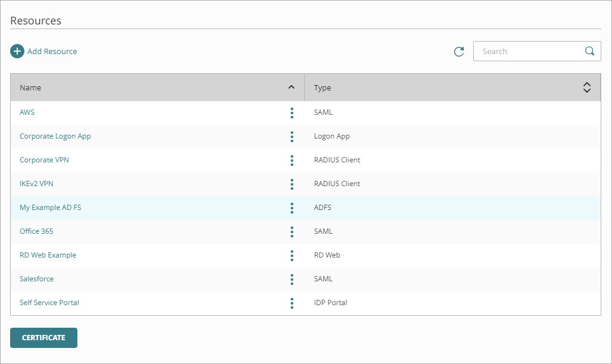612x364 pixels.
Task: Open the Office 365 resource link
Action: click(x=36, y=231)
